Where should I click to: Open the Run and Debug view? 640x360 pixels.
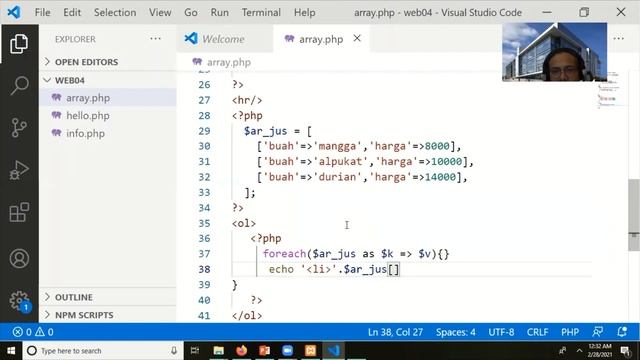click(x=19, y=170)
